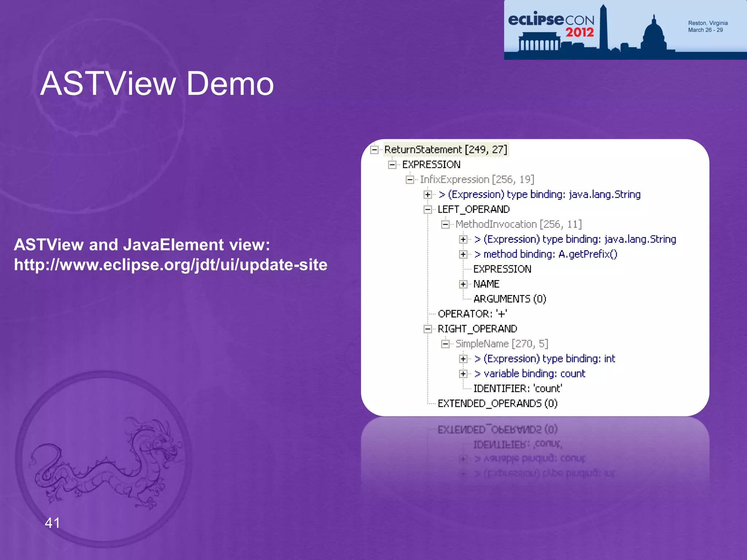This screenshot has height=560, width=747.
Task: Select the RIGHT_OPERAND row
Action: point(477,329)
